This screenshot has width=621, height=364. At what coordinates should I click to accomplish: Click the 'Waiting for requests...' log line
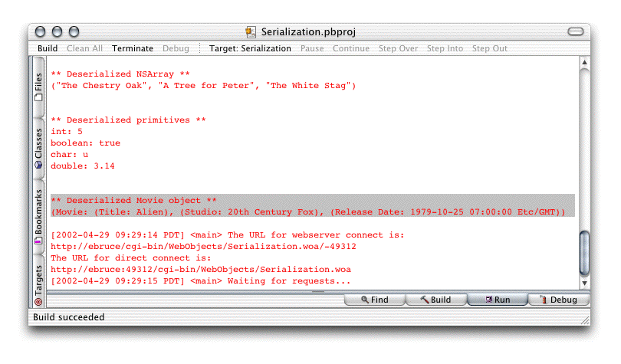click(201, 280)
